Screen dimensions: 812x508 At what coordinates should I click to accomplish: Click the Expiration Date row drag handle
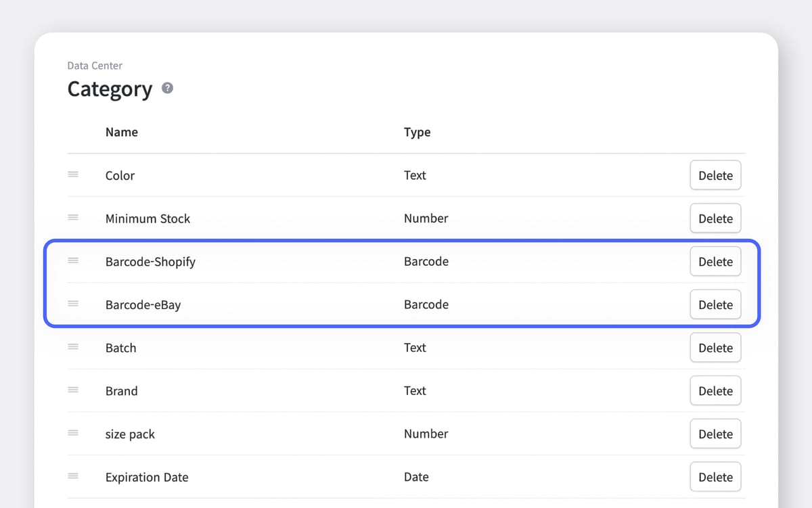73,476
